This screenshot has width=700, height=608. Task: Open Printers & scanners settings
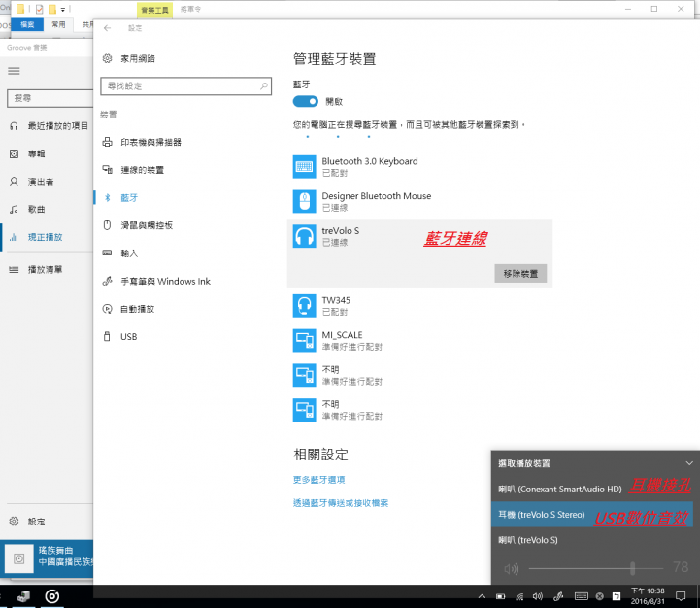[150, 142]
